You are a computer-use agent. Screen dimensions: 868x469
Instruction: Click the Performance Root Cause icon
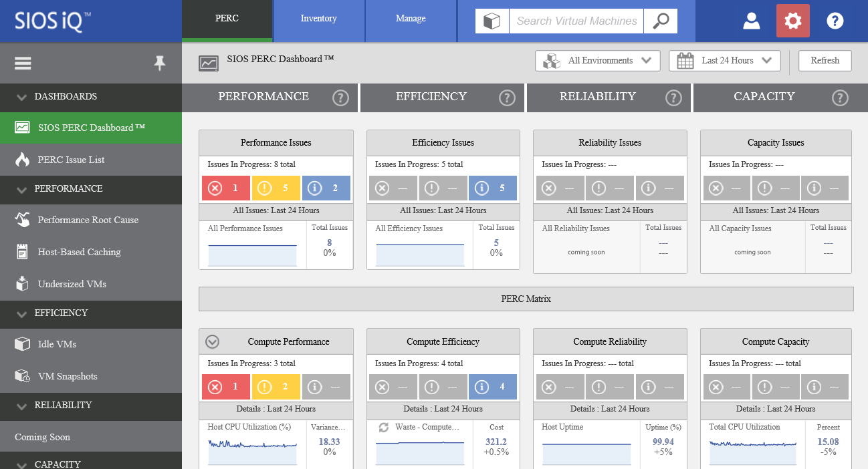tap(23, 220)
